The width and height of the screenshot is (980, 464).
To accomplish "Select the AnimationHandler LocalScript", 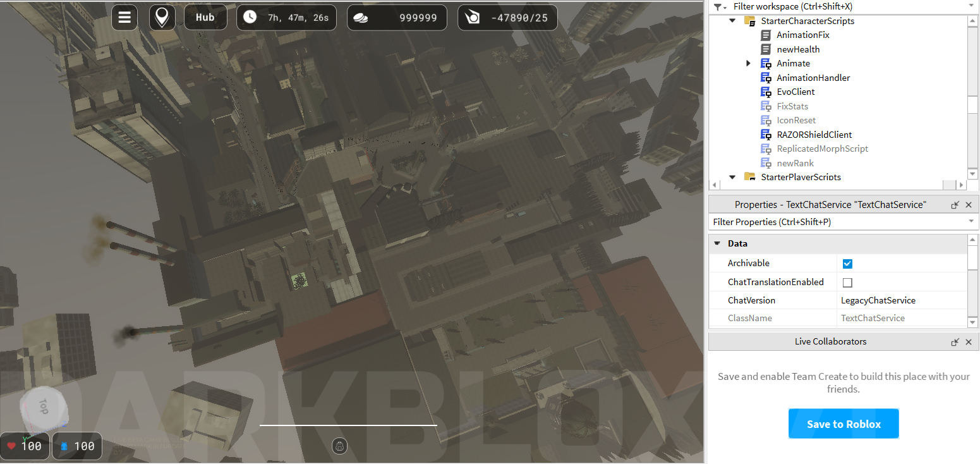I will click(x=813, y=78).
